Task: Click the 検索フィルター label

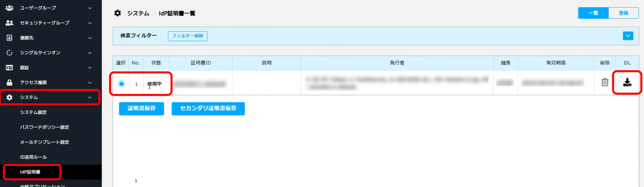Action: tap(138, 36)
